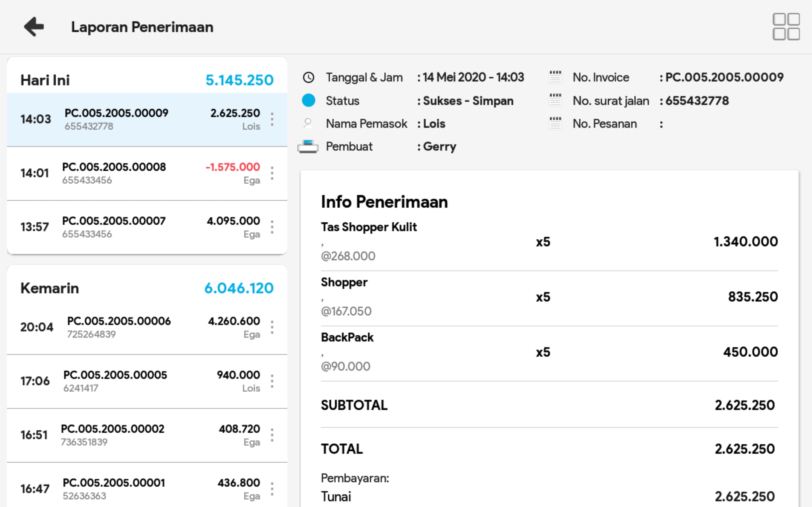
Task: Open options for invoice PC.005.2005.00009
Action: coord(272,119)
